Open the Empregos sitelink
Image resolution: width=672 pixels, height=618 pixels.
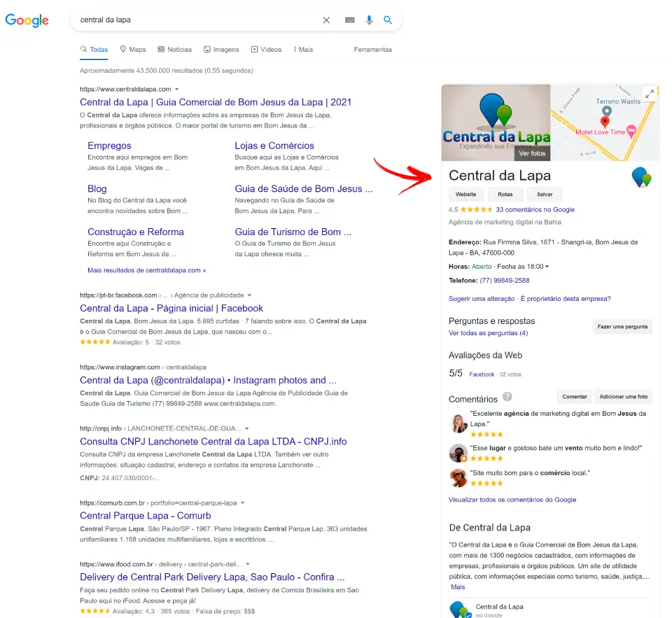(109, 146)
